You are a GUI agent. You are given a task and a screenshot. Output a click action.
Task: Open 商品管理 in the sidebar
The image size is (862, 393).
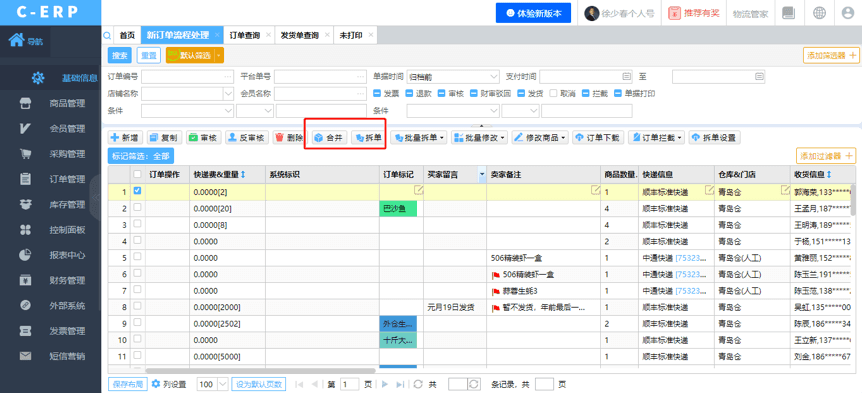(x=67, y=103)
